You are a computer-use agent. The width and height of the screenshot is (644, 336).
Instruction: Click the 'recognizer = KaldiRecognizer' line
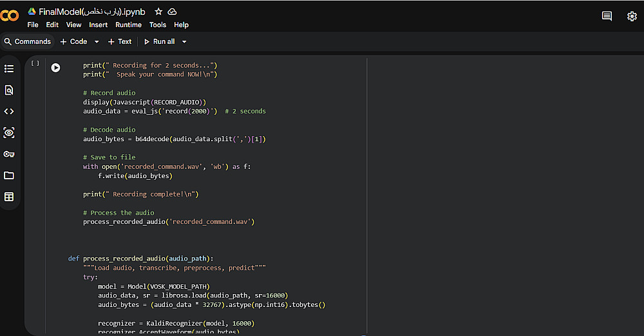click(176, 323)
